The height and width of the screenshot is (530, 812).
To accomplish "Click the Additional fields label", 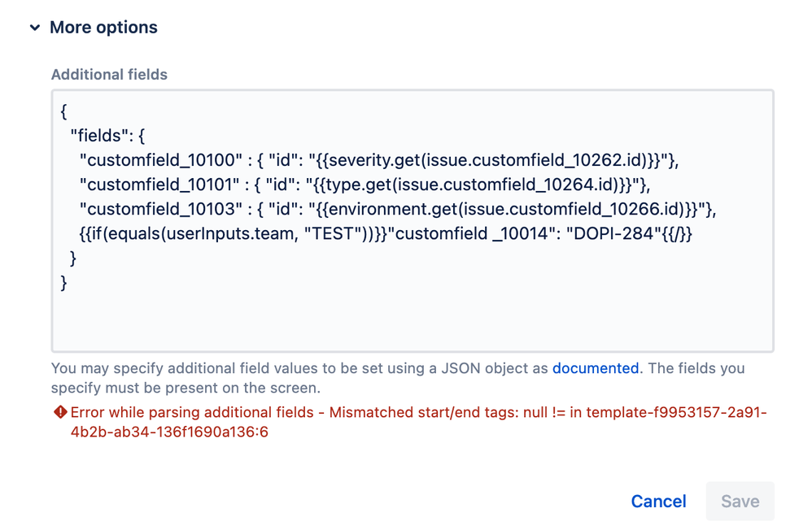I will pos(109,75).
